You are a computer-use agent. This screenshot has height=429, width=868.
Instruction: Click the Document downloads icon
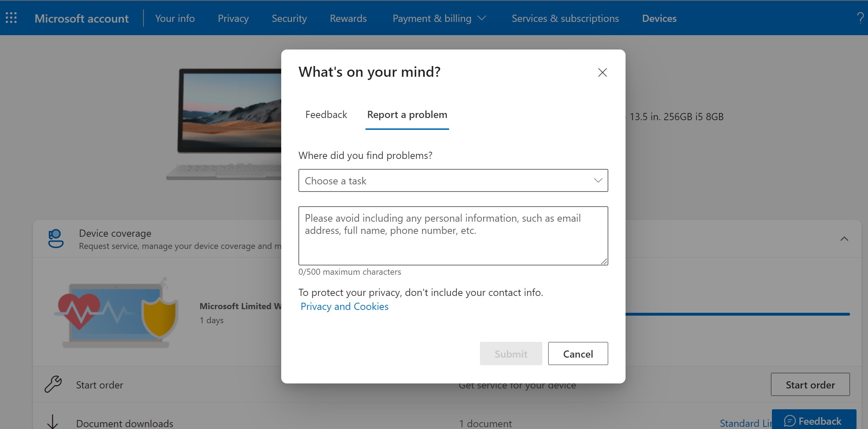[x=54, y=422]
